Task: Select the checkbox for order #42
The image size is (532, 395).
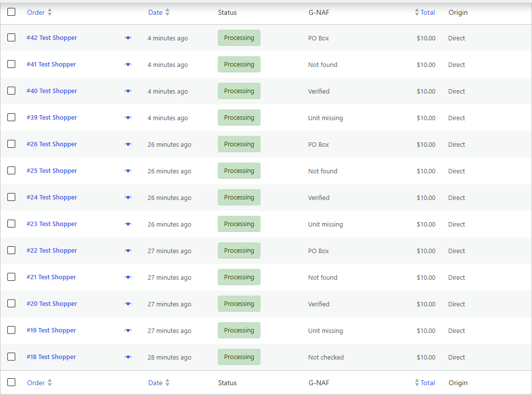Action: (11, 37)
